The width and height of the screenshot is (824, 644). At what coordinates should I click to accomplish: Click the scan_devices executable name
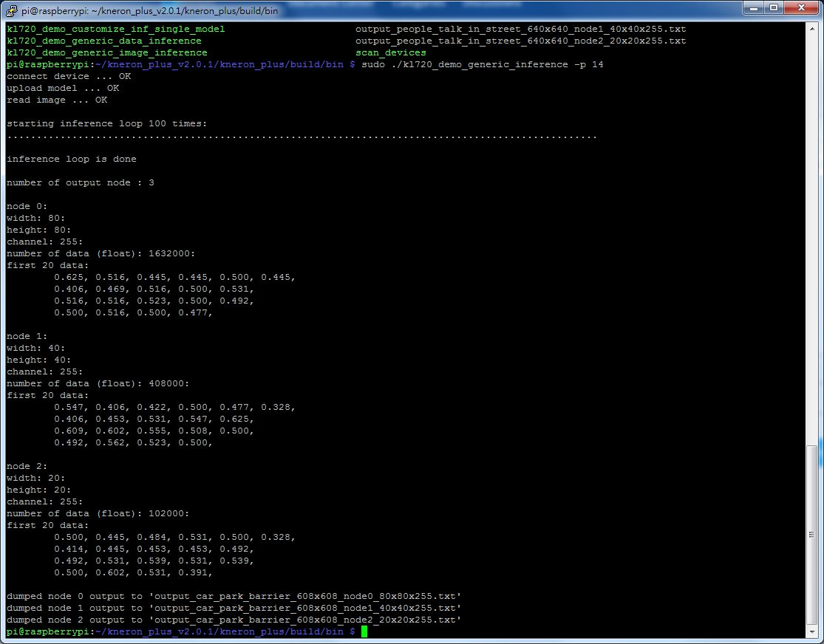(x=390, y=52)
